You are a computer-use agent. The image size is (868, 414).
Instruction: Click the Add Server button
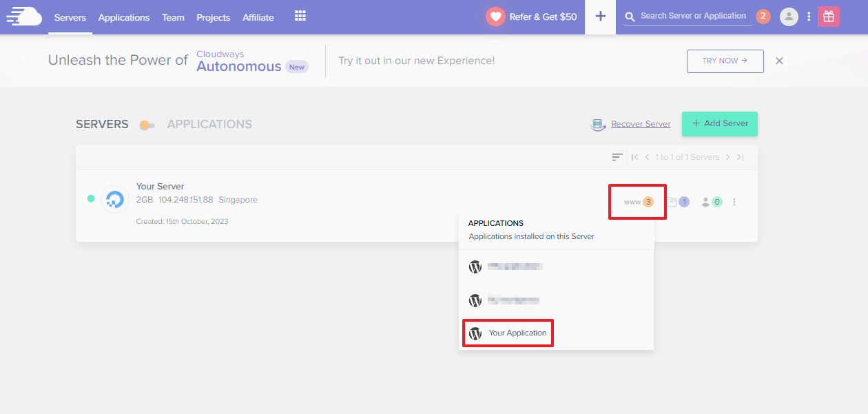click(x=720, y=123)
